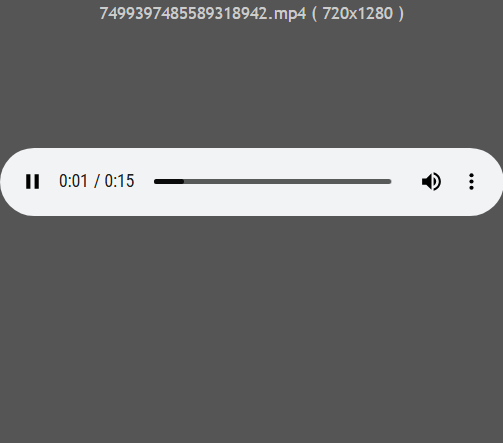Click the ( 720x1280 ) resolution text
503x443 pixels.
click(x=358, y=14)
